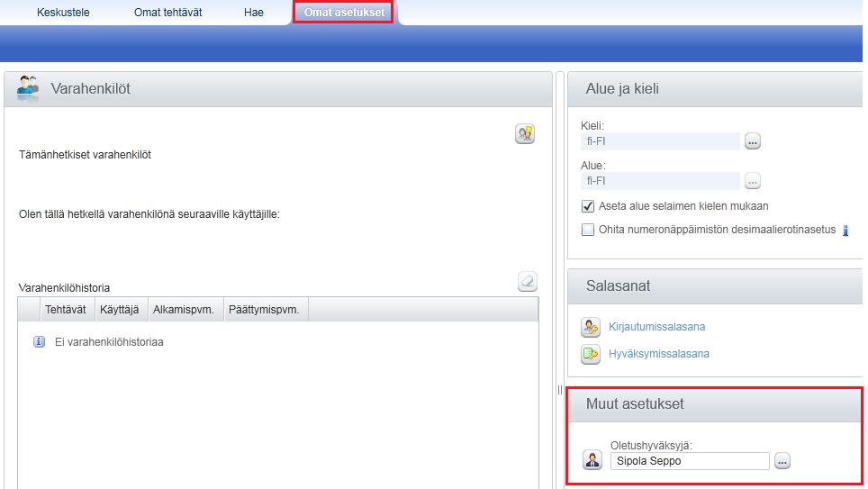Uncheck Aseta alue selaimen kielen mukaan
Screen dimensions: 868x489
coord(588,206)
